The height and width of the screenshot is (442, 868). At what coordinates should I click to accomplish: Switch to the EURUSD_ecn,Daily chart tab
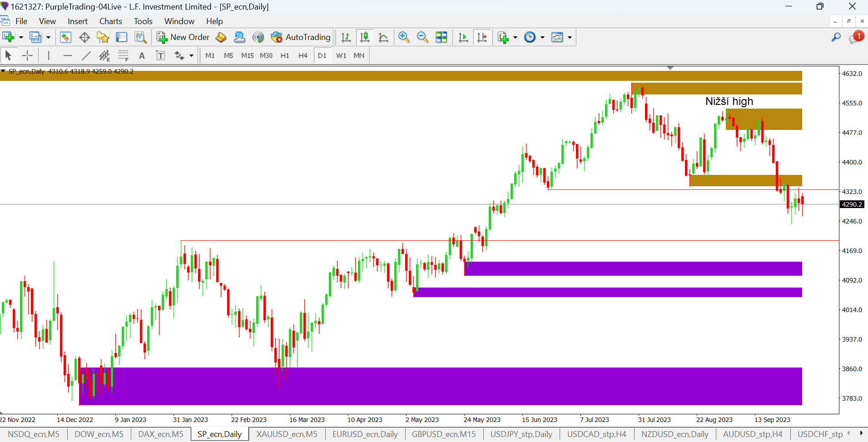(x=365, y=434)
